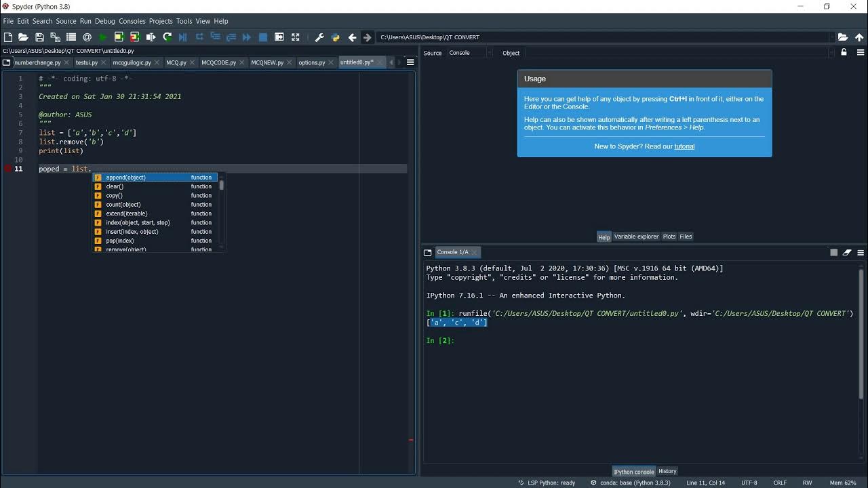This screenshot has width=868, height=488.
Task: Choose extend(iterable) completion
Action: tap(155, 213)
